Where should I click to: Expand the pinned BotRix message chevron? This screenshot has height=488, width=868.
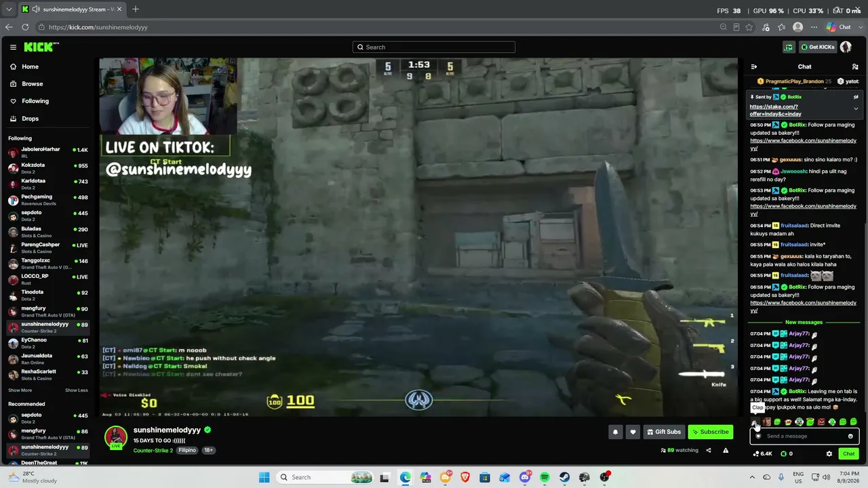[856, 108]
